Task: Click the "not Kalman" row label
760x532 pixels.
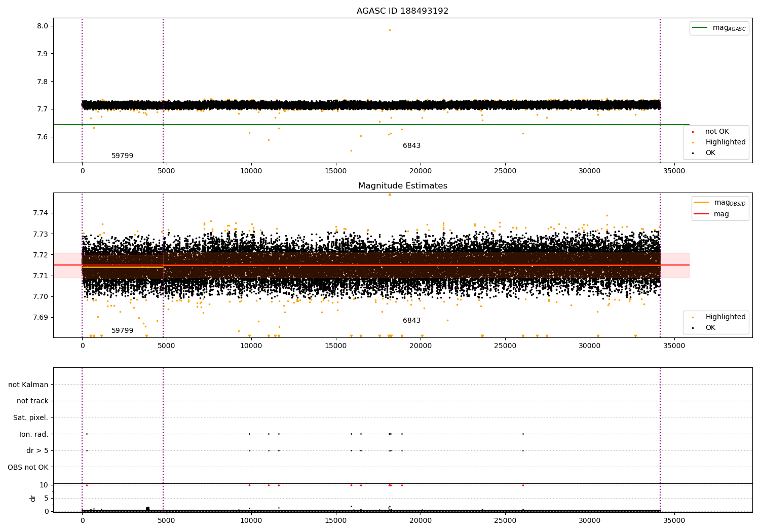Action: click(28, 385)
